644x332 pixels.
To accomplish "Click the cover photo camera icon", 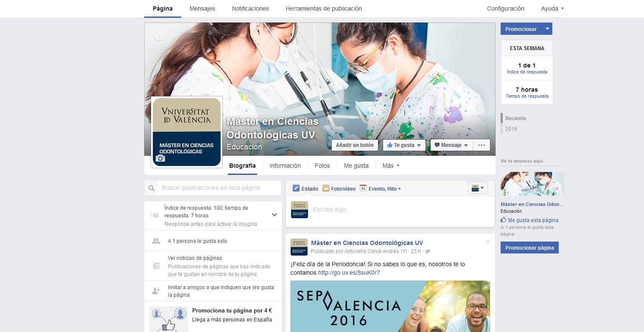I will pos(160,37).
